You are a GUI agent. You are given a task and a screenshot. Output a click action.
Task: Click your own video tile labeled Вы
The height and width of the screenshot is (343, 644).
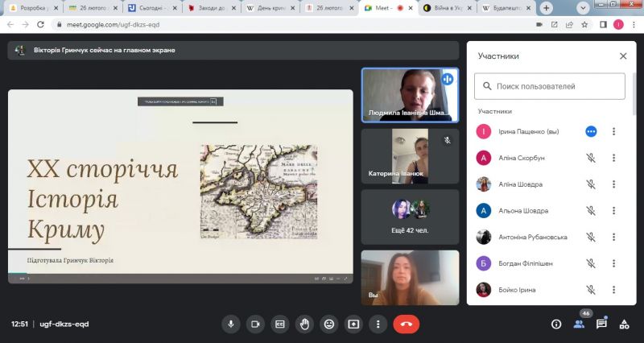410,278
